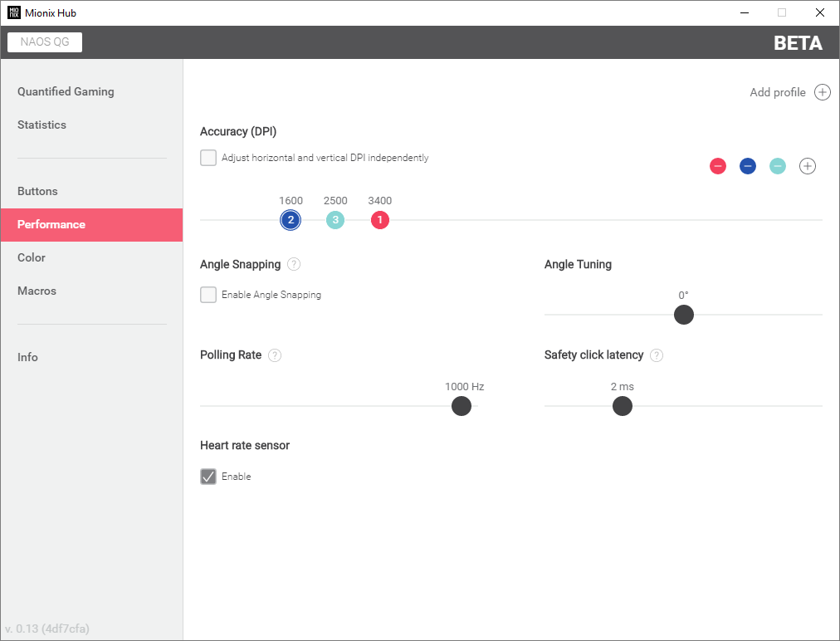
Task: Click the Mionix Hub app logo
Action: 13,12
